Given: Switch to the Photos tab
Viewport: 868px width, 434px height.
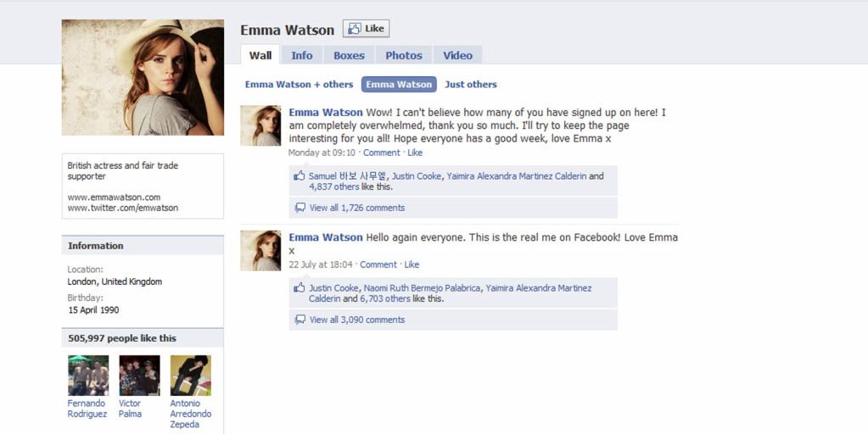Looking at the screenshot, I should point(404,55).
